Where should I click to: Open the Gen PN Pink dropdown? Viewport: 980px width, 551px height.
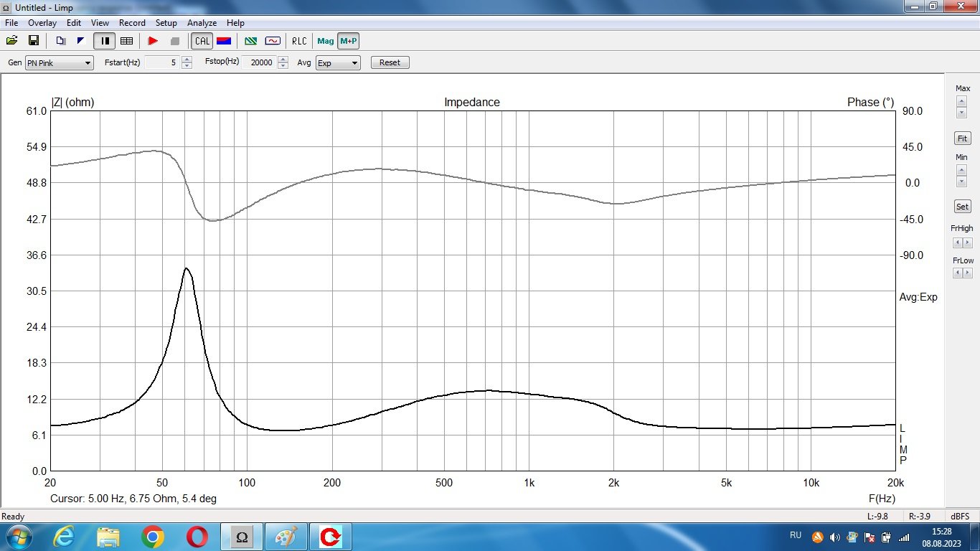pyautogui.click(x=60, y=63)
